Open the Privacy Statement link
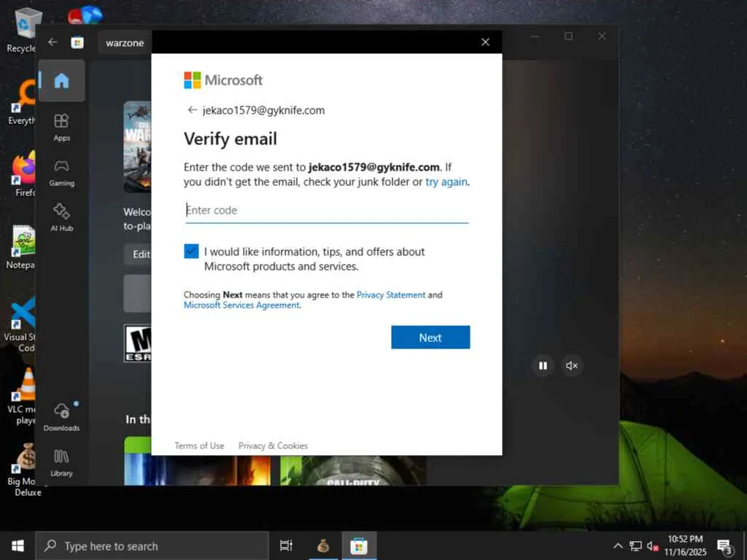The width and height of the screenshot is (747, 560). pyautogui.click(x=391, y=295)
